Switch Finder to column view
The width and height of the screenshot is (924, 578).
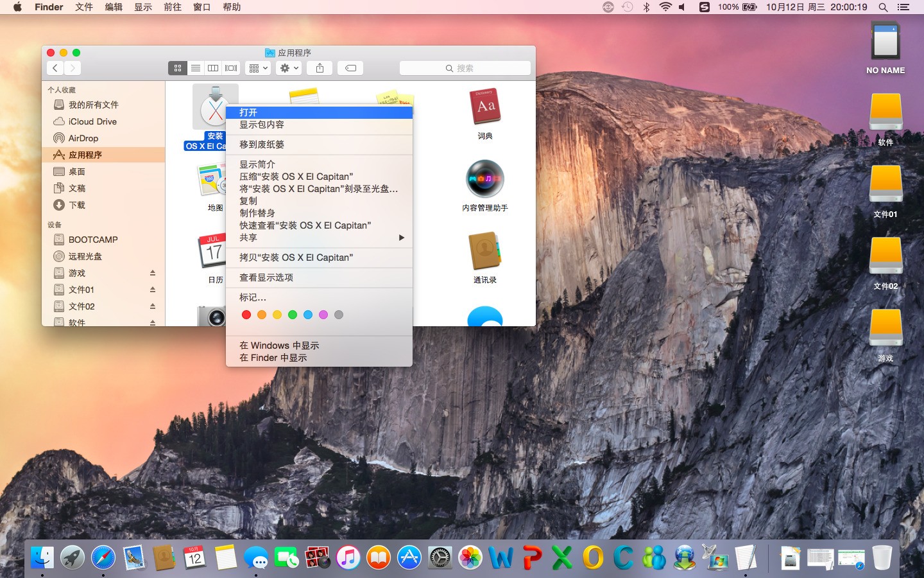tap(213, 68)
